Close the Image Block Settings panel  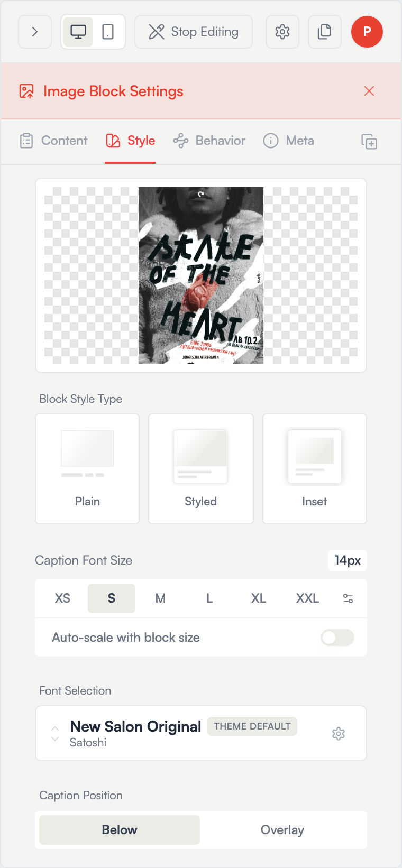coord(369,91)
